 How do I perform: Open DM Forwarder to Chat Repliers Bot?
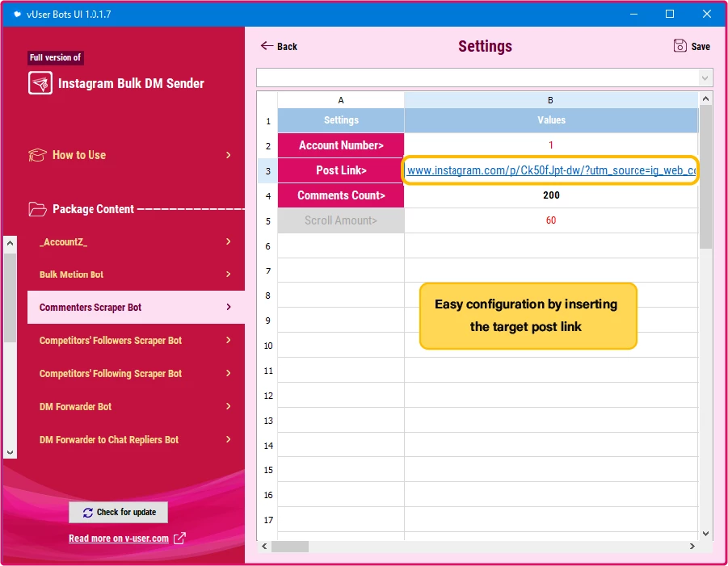(x=136, y=440)
